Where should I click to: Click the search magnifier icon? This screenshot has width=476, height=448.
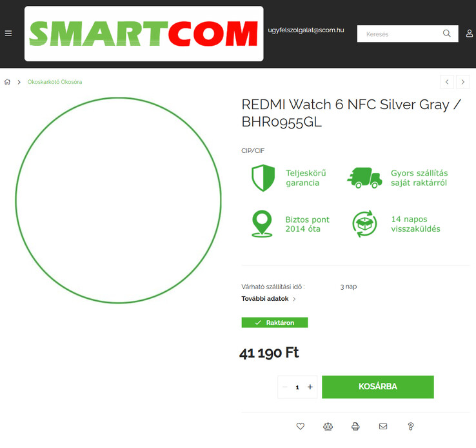pos(446,34)
